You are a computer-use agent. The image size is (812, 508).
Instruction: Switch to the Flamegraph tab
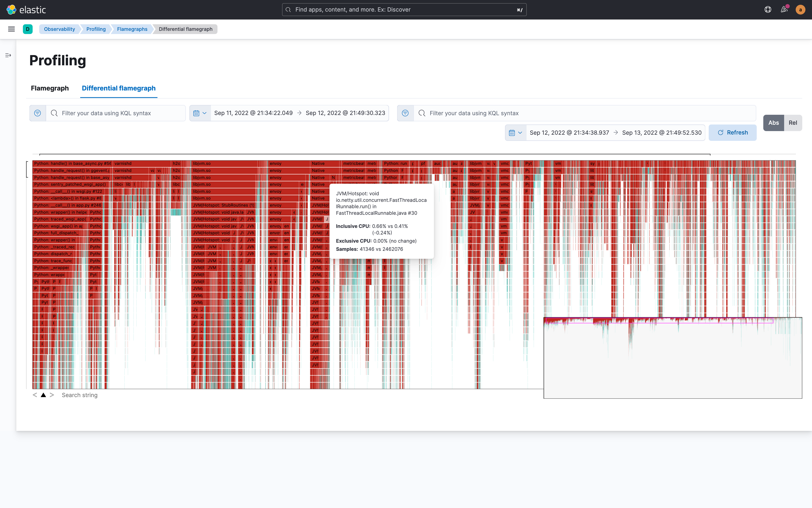pos(50,88)
